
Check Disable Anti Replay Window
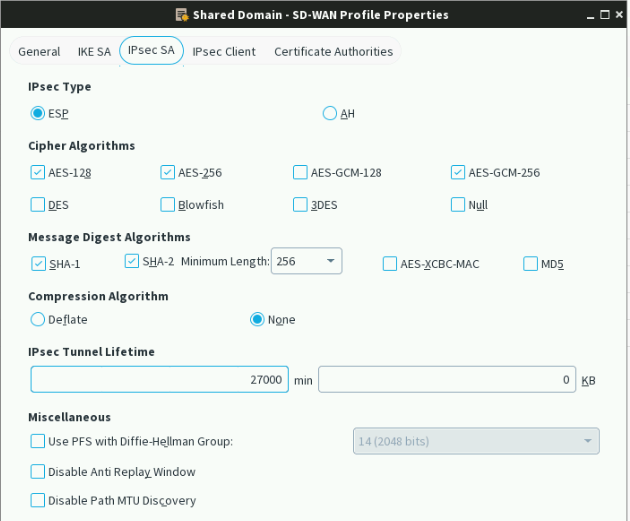pos(38,472)
